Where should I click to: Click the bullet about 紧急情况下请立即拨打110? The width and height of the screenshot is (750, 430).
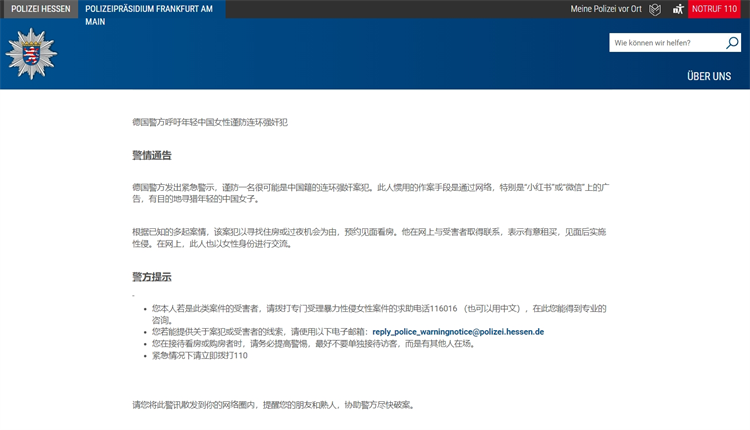pyautogui.click(x=200, y=355)
